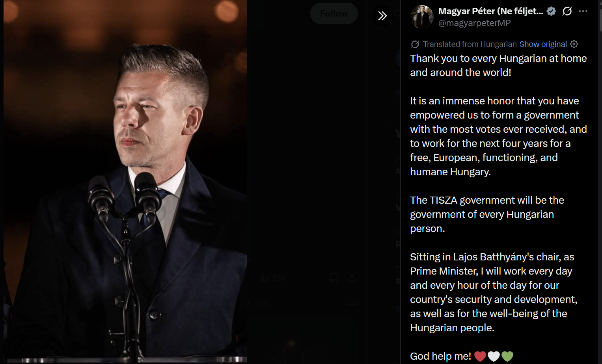Open translation settings gear
The width and height of the screenshot is (602, 364).
574,44
